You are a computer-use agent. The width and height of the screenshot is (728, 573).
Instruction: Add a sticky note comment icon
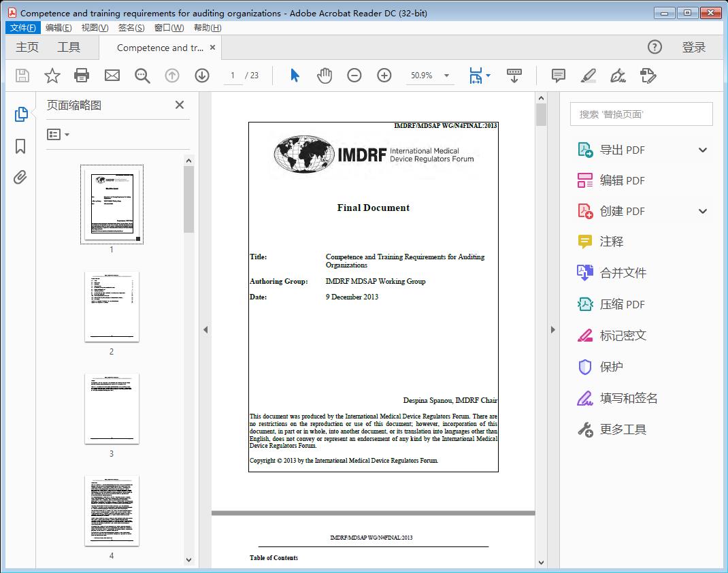[558, 76]
